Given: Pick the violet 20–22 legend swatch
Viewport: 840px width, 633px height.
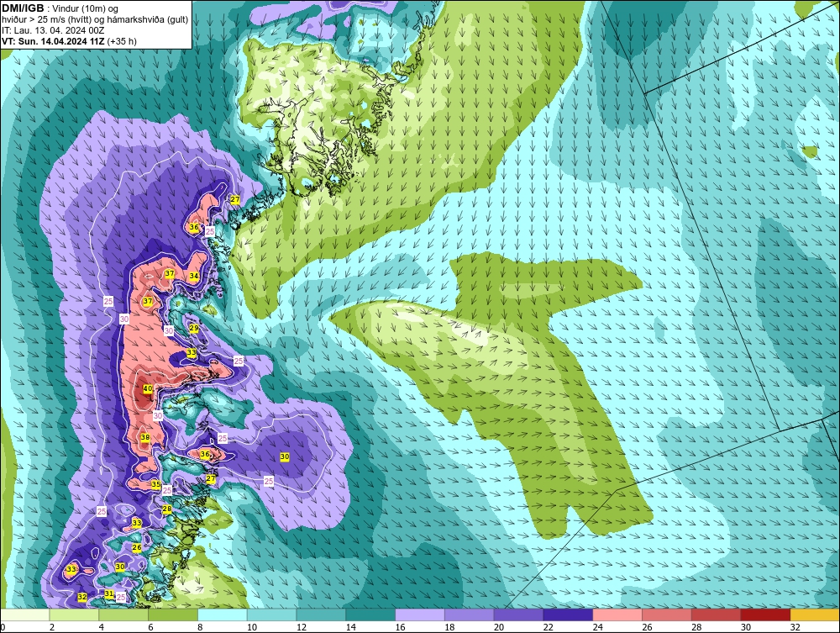Looking at the screenshot, I should (x=518, y=615).
